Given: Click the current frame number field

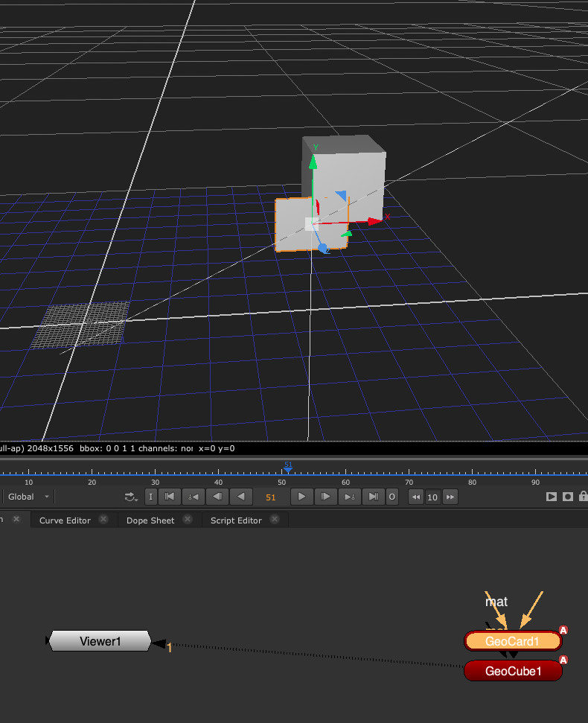Looking at the screenshot, I should (270, 497).
